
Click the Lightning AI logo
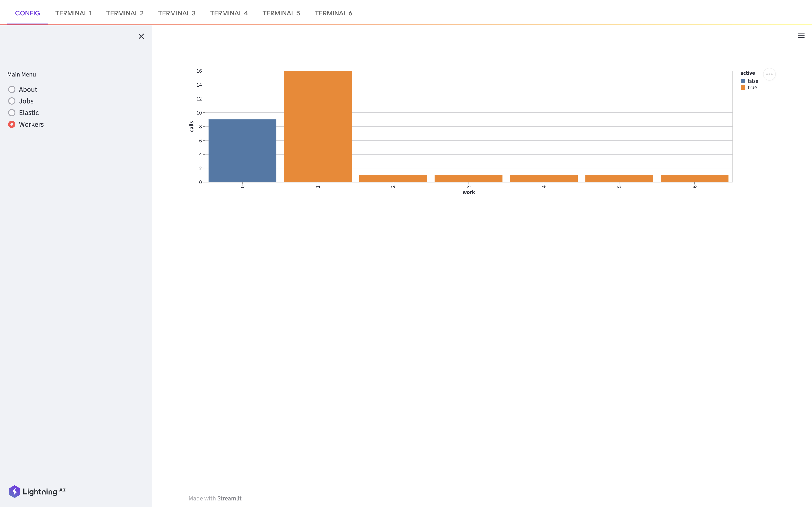[x=37, y=492]
